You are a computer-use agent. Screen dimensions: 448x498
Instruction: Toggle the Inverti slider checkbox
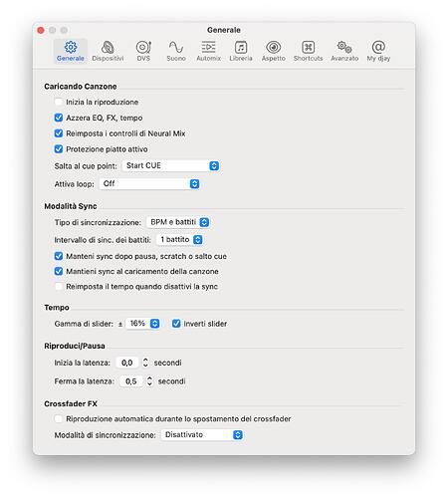click(x=176, y=324)
